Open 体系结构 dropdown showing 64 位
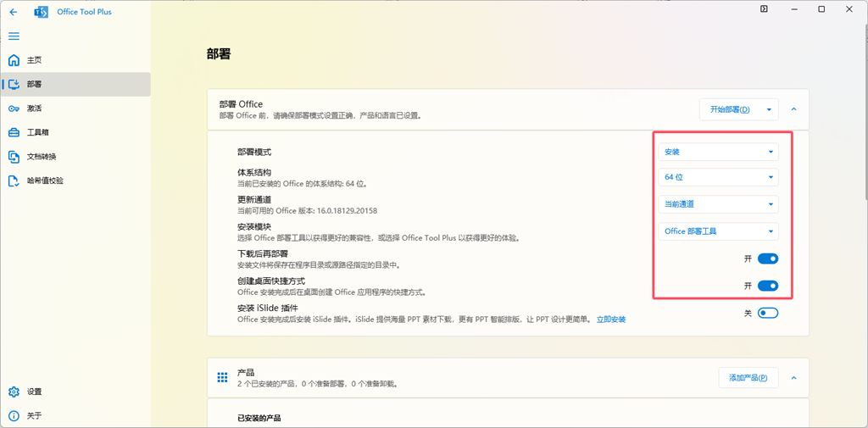The height and width of the screenshot is (428, 868). 719,177
